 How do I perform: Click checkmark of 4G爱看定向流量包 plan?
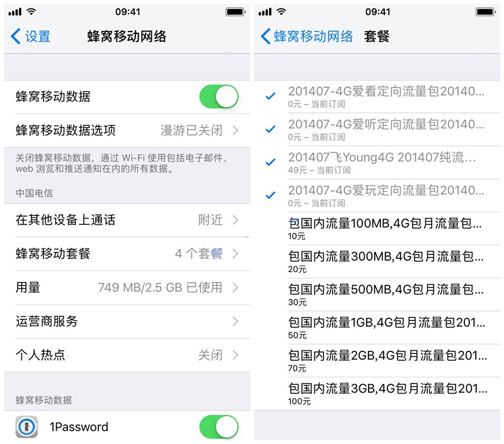[270, 96]
